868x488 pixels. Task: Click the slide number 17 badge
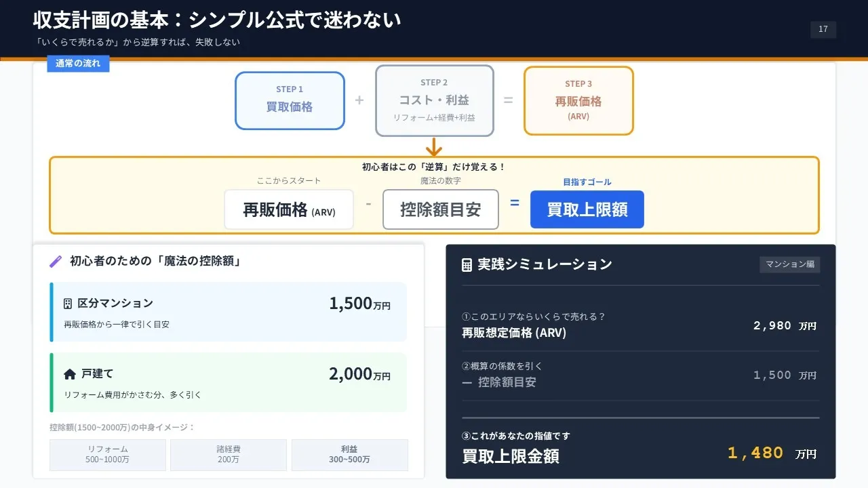tap(823, 29)
